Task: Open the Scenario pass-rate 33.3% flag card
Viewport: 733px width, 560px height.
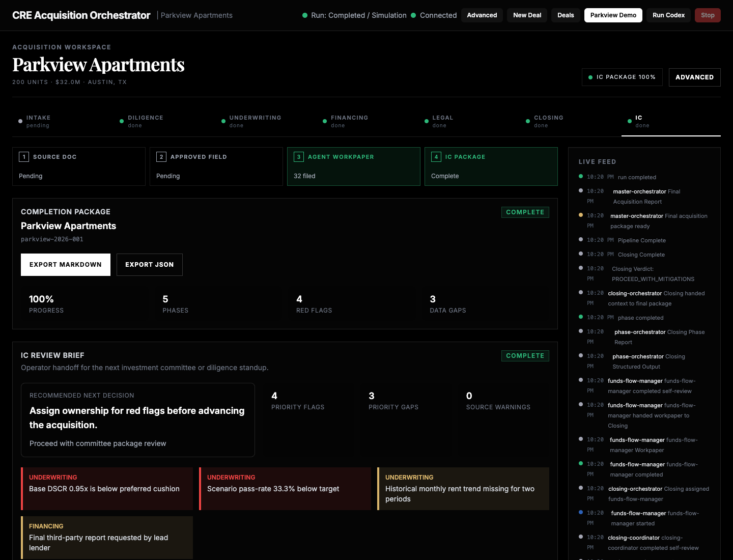Action: pos(285,489)
